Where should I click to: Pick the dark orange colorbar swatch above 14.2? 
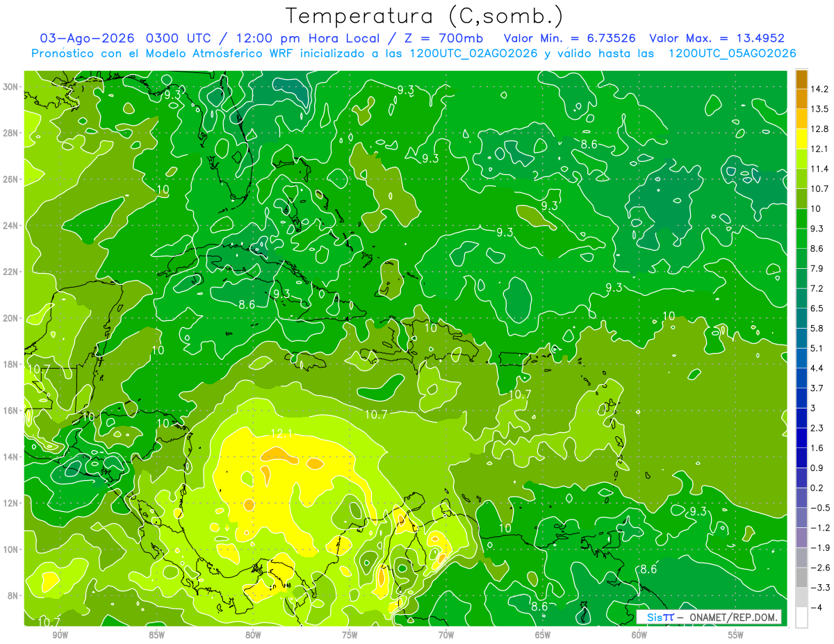coord(801,79)
